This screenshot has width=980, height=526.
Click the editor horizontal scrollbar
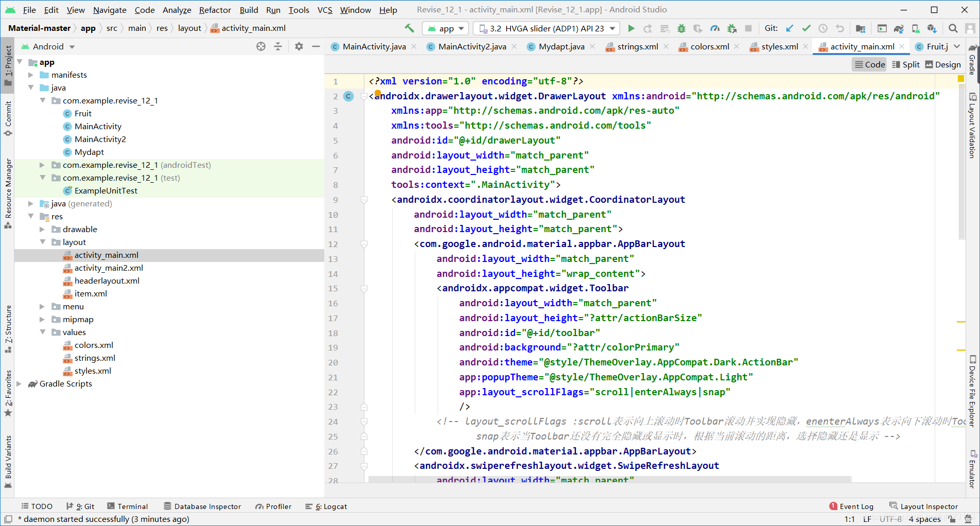(610, 479)
